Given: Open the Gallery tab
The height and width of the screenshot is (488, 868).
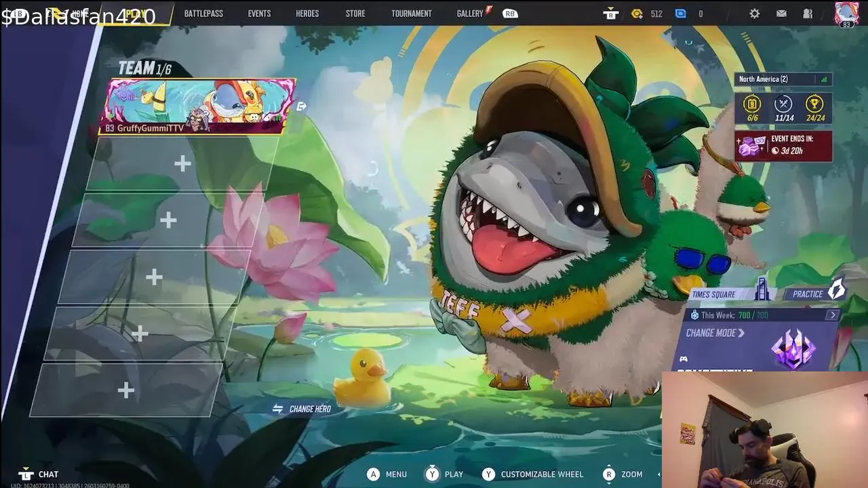Looking at the screenshot, I should coord(470,14).
